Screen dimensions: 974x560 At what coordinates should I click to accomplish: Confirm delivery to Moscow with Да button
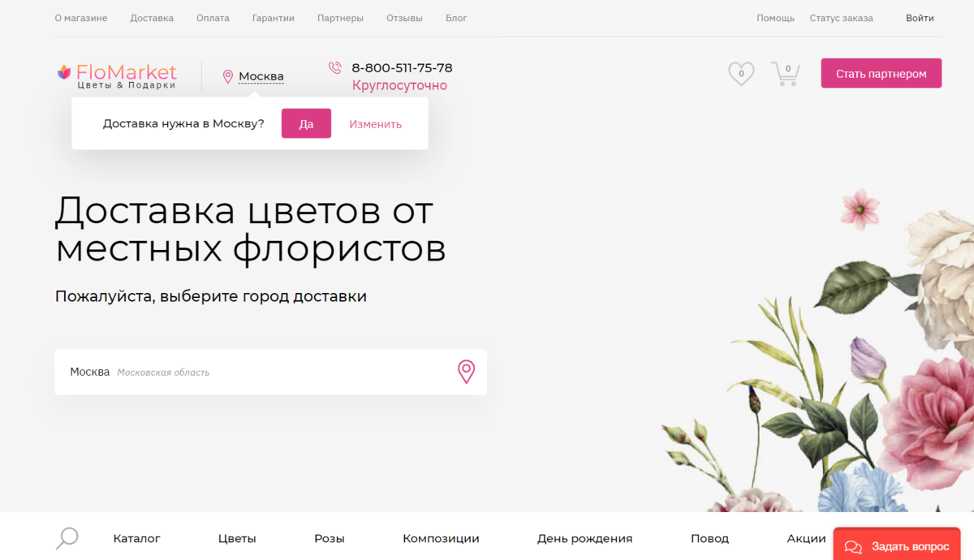(x=306, y=123)
